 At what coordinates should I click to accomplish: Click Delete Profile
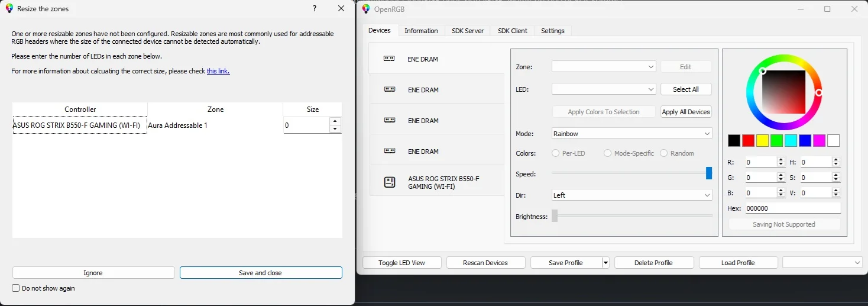654,263
